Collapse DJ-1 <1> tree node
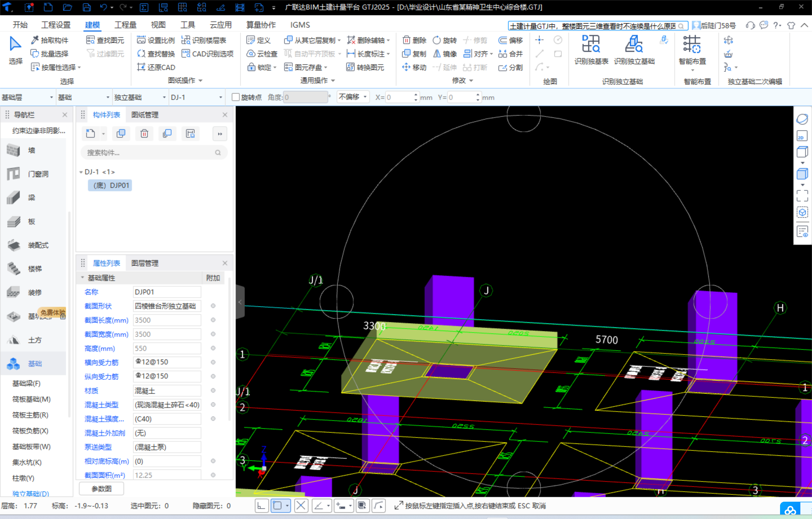This screenshot has height=519, width=812. 81,172
